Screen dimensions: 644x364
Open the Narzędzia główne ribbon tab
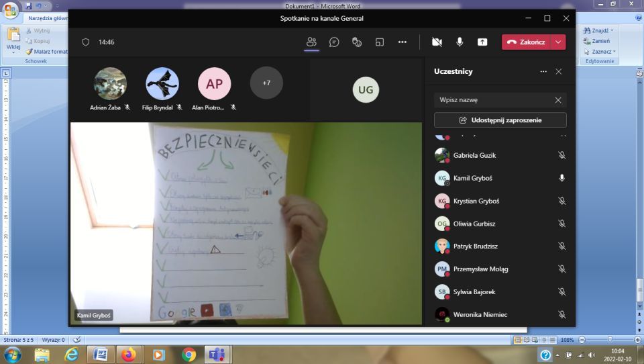tap(48, 19)
